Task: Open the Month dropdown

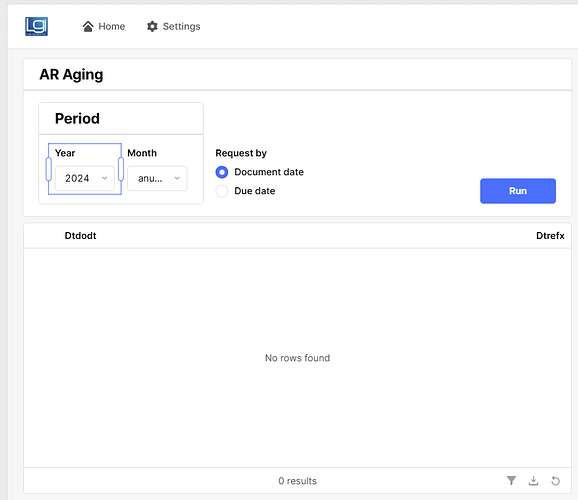Action: [x=157, y=178]
